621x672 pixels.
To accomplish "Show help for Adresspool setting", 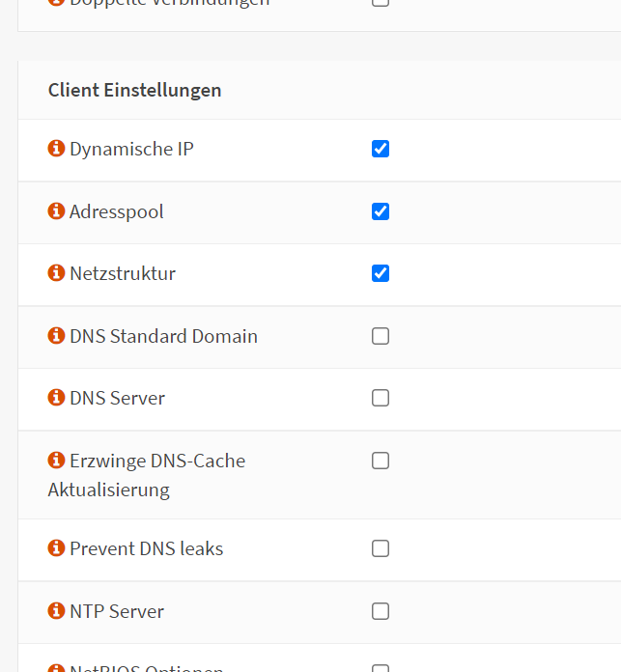I will point(56,211).
